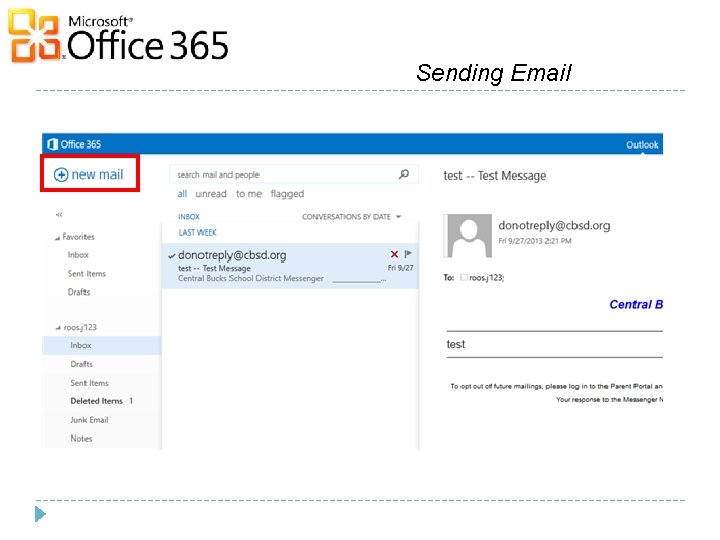720x540 pixels.
Task: Open Sent Items under roos.j123
Action: [x=90, y=383]
